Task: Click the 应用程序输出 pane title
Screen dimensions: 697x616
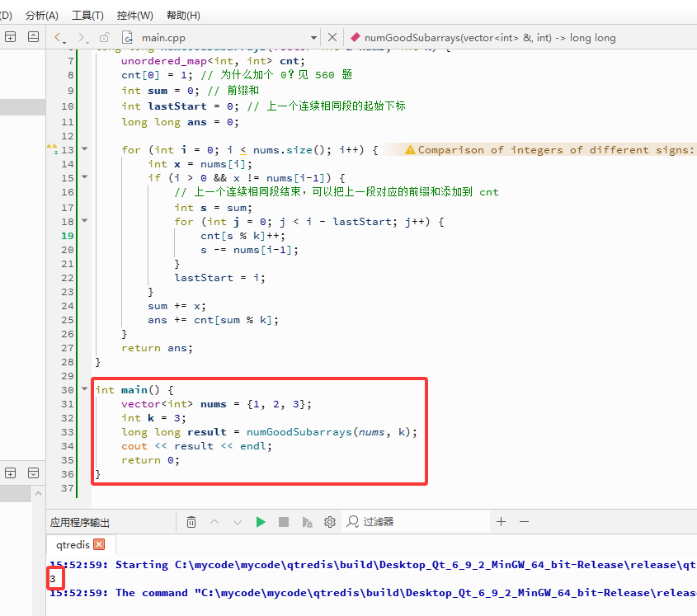Action: tap(79, 522)
